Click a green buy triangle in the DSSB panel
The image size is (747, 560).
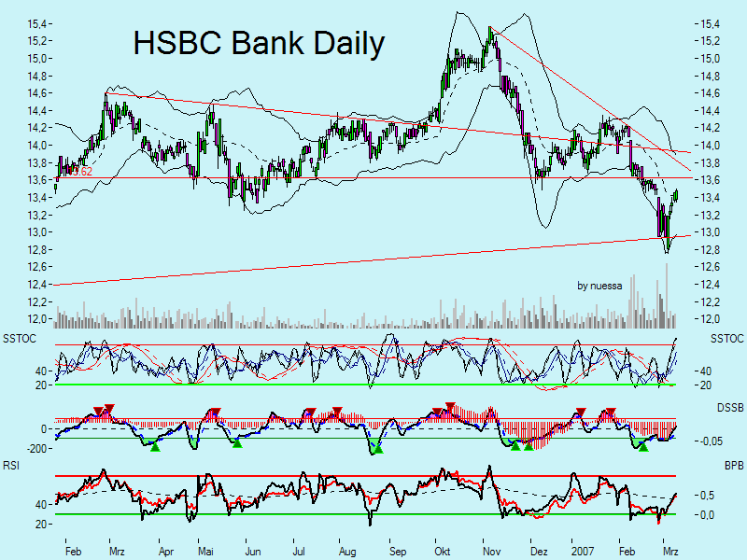[x=156, y=445]
